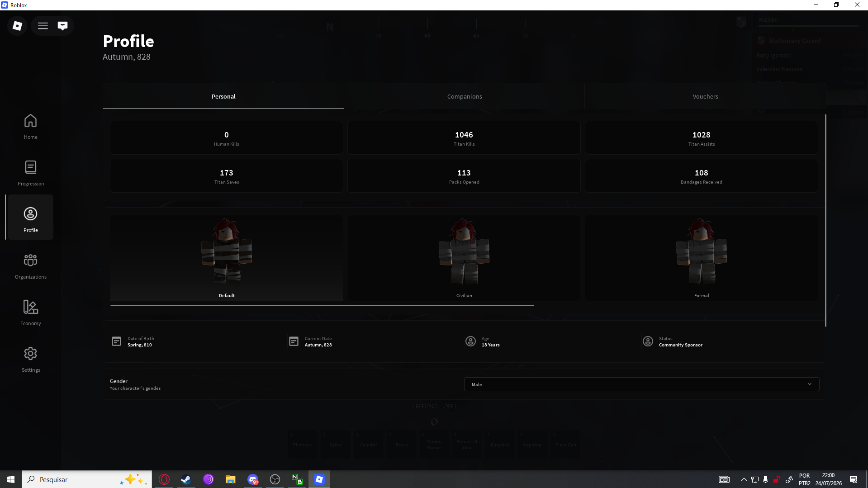Open the Roblox logo menu
Image resolution: width=868 pixels, height=488 pixels.
(17, 26)
